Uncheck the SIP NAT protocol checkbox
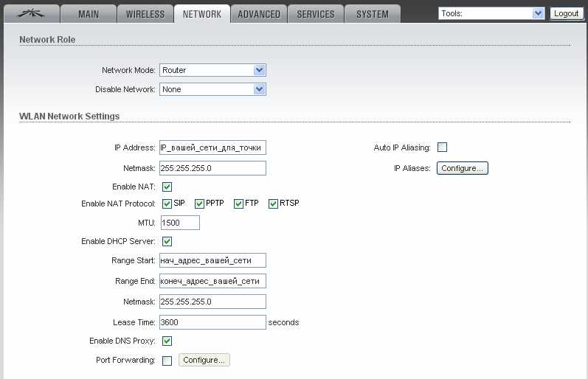588x379 pixels. 167,204
